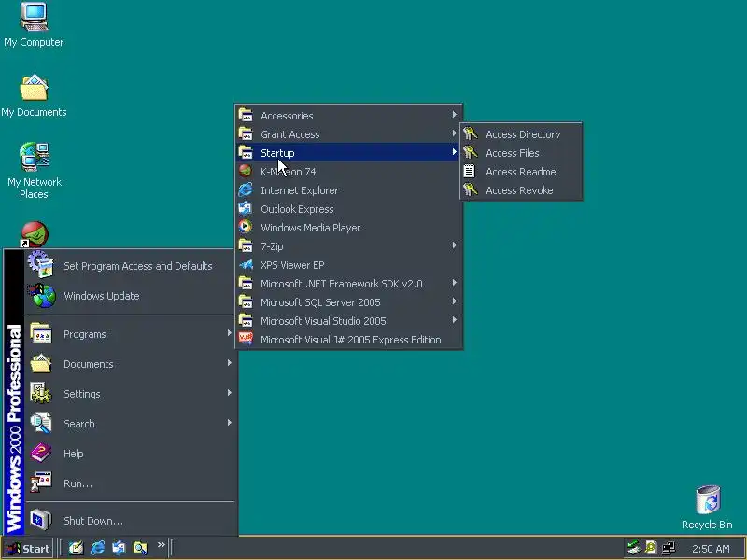This screenshot has height=560, width=747.
Task: Click Help in the Start menu
Action: [x=130, y=454]
